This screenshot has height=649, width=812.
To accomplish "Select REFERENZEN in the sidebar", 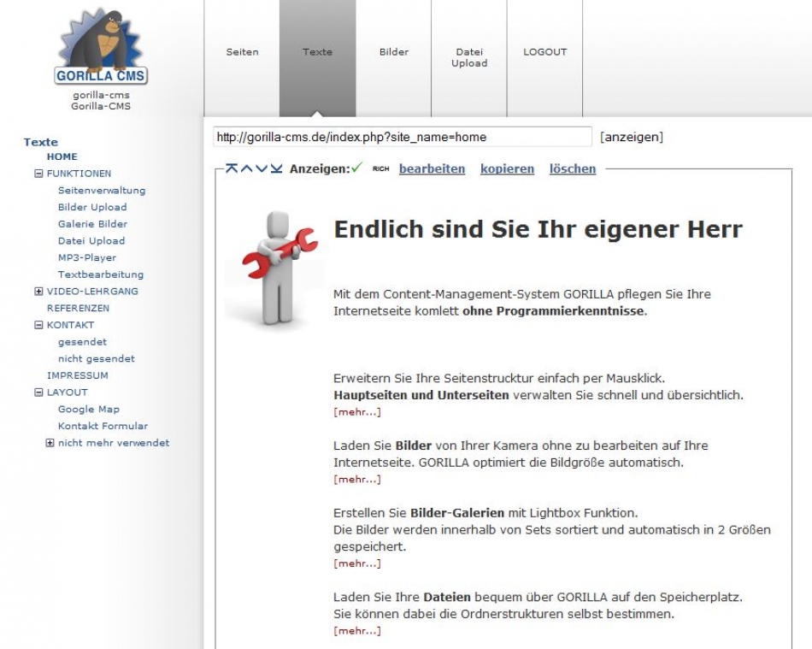I will point(78,308).
